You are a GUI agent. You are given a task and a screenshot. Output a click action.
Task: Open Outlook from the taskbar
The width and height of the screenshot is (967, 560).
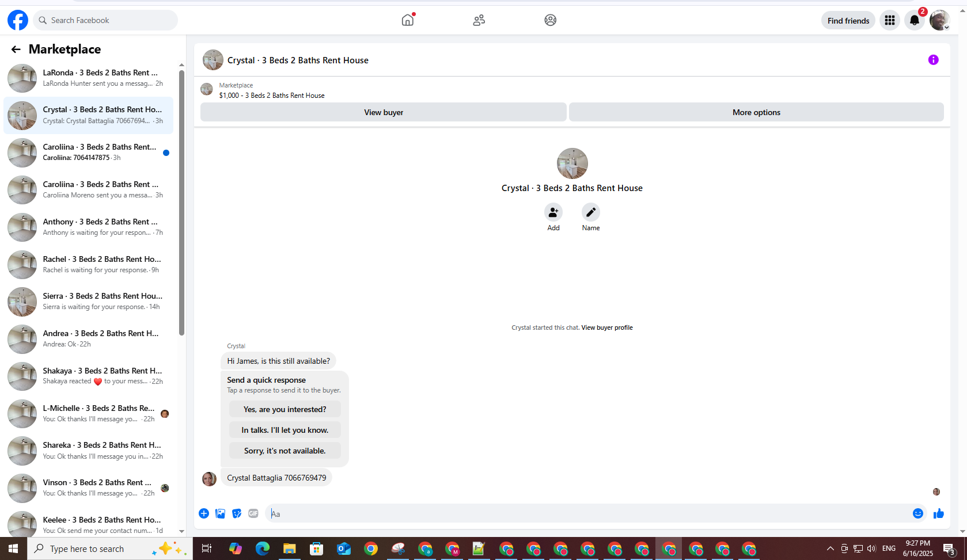[x=344, y=548]
